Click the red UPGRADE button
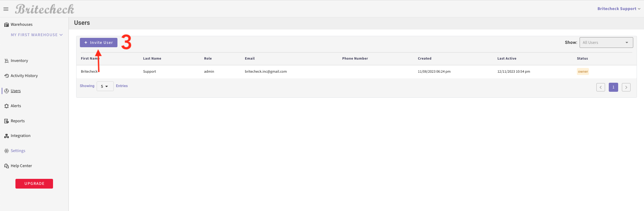This screenshot has width=644, height=211. pos(34,184)
